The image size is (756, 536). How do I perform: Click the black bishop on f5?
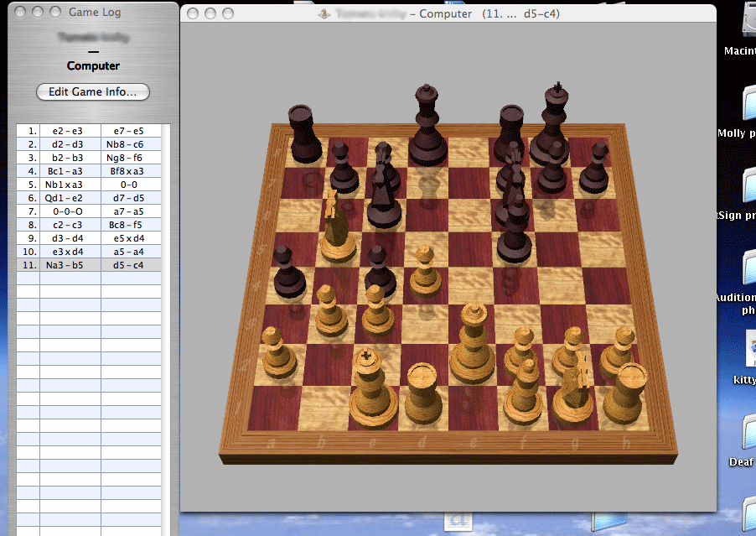coord(514,226)
